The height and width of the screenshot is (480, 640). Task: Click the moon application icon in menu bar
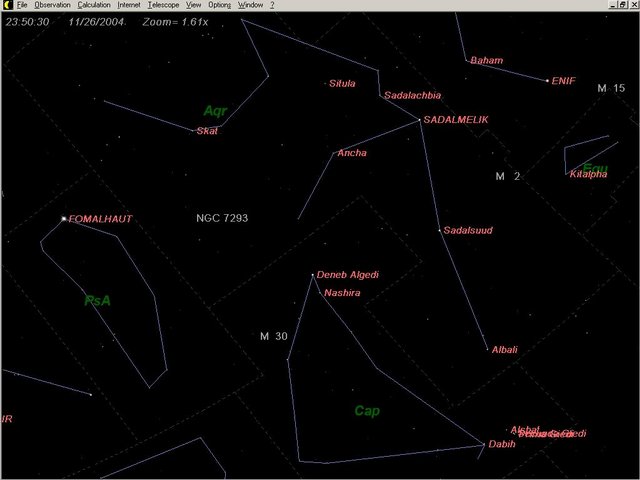click(6, 5)
